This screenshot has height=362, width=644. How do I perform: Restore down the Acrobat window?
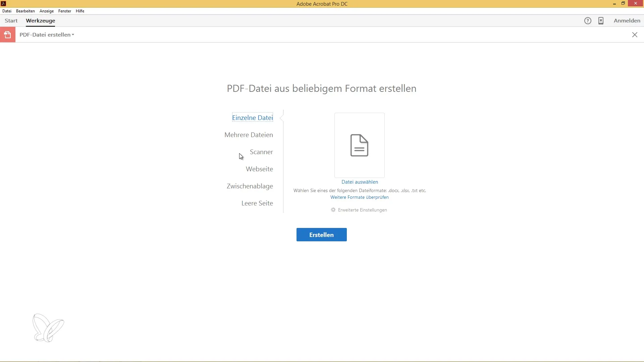coord(623,3)
